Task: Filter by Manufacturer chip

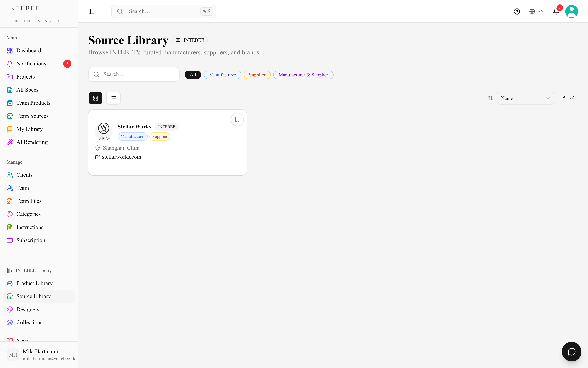Action: coord(222,75)
